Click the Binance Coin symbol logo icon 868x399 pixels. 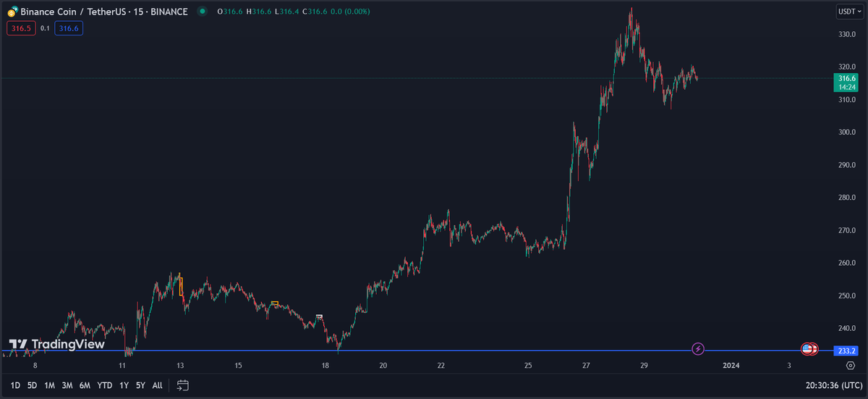point(12,12)
